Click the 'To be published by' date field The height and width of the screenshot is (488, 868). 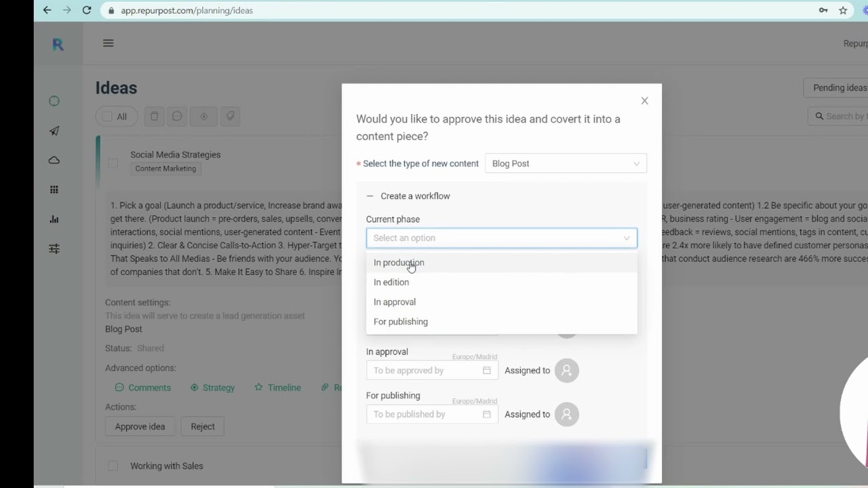point(432,414)
